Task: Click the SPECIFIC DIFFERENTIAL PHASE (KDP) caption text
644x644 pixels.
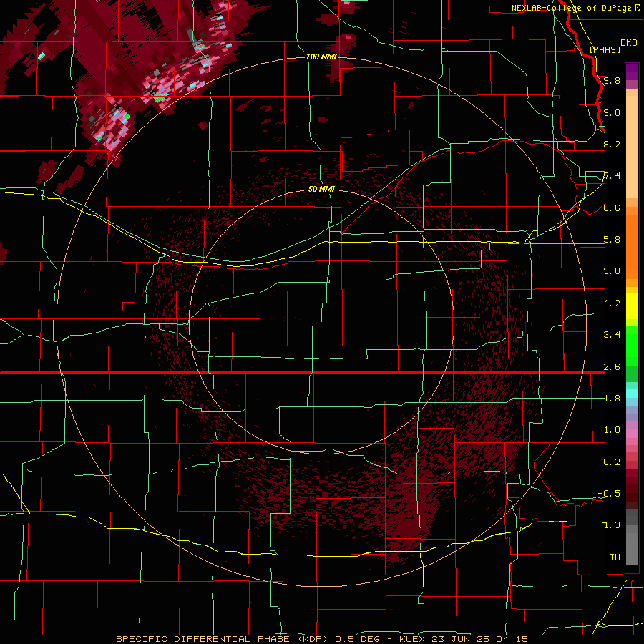Action: [x=222, y=639]
